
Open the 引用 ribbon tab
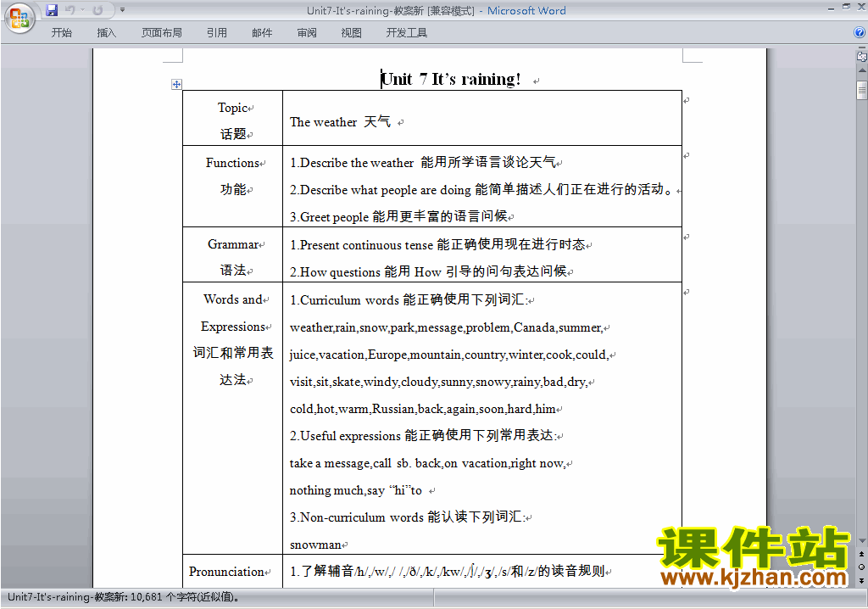pos(217,33)
